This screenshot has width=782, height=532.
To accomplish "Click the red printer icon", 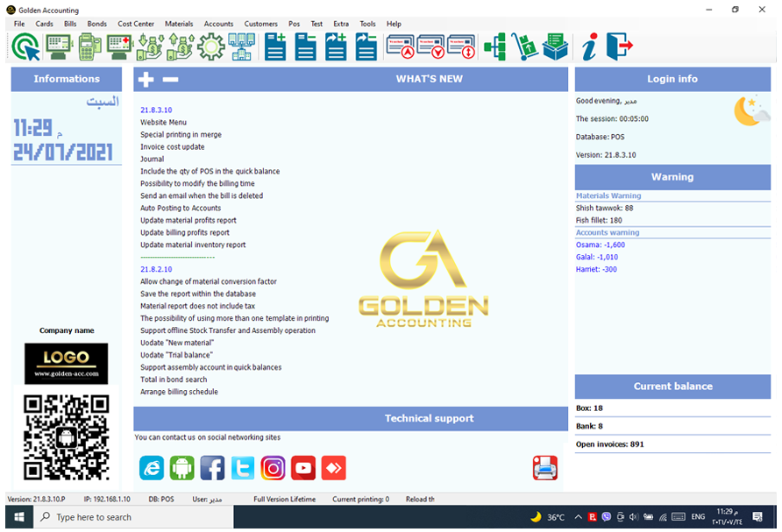I will pos(544,468).
